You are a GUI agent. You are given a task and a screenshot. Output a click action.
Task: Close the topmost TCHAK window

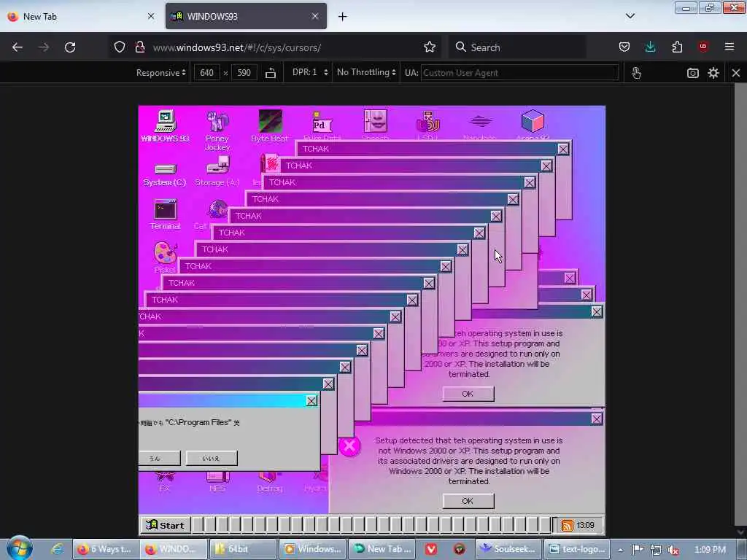563,149
